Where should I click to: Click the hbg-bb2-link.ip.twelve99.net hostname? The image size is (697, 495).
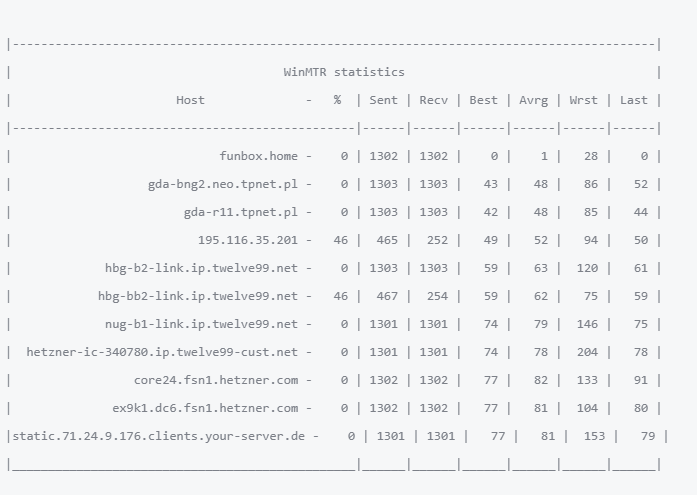(x=197, y=296)
